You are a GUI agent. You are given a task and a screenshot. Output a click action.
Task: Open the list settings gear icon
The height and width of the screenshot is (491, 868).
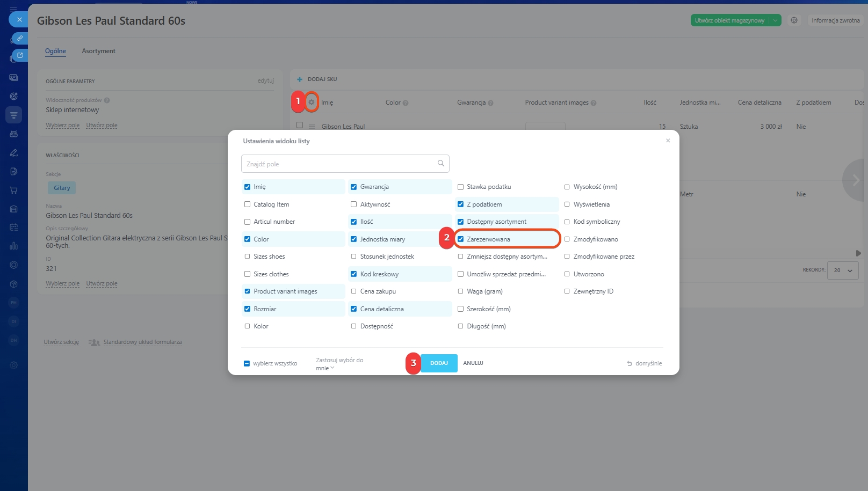pyautogui.click(x=311, y=102)
